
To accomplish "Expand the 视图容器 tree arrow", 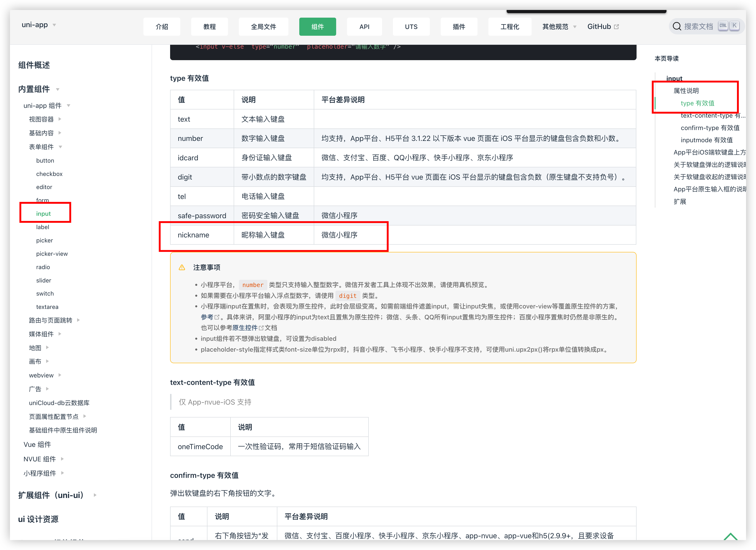I will 60,119.
